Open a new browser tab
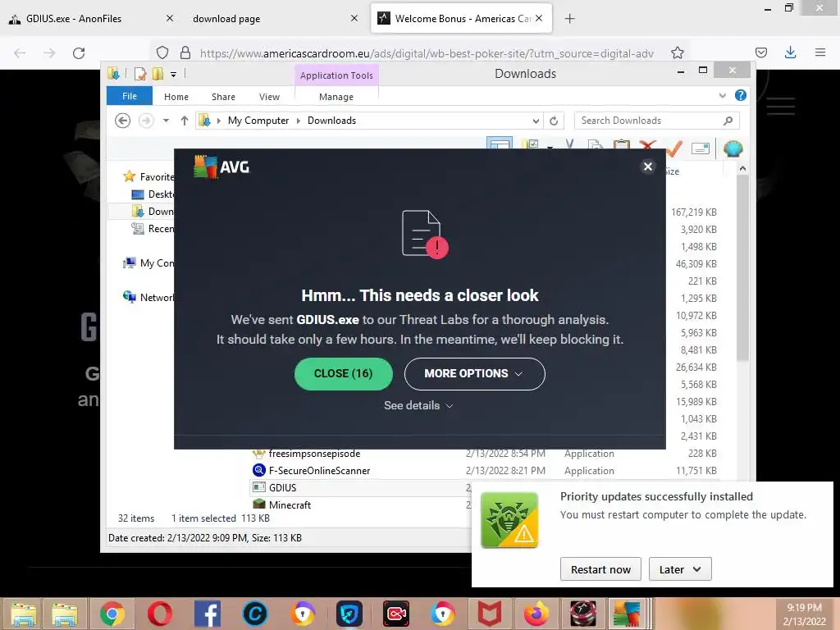 570,19
